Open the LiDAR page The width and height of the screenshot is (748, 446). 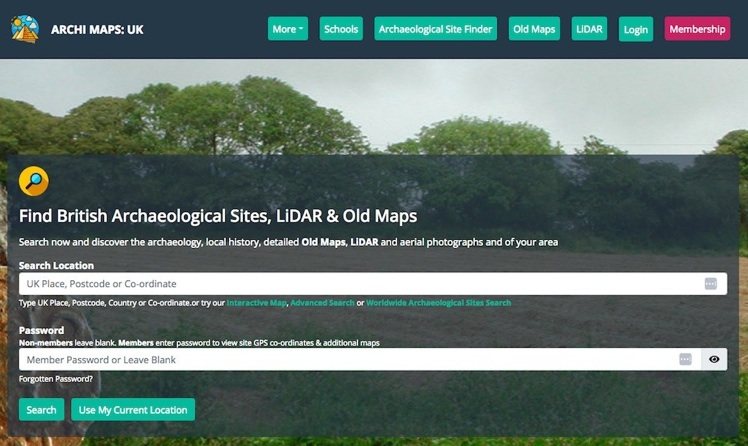pyautogui.click(x=590, y=29)
